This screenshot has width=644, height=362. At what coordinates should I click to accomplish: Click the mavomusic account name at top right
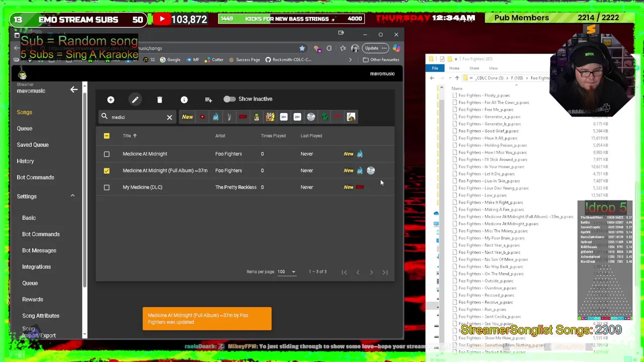coord(382,74)
